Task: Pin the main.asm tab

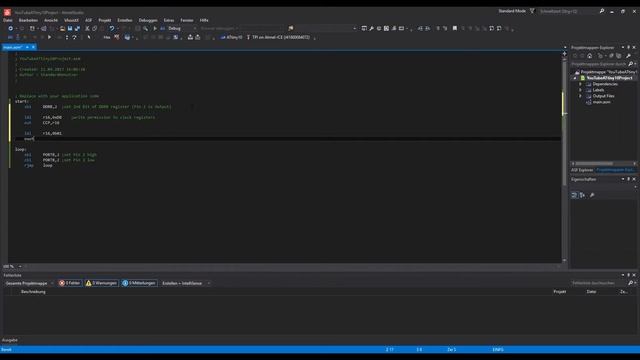Action: pos(27,47)
